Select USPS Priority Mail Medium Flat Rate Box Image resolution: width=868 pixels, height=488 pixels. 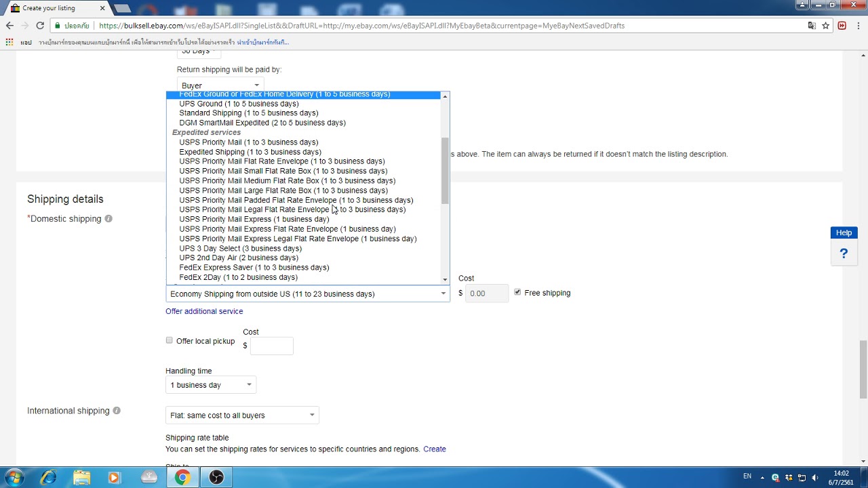tap(288, 180)
